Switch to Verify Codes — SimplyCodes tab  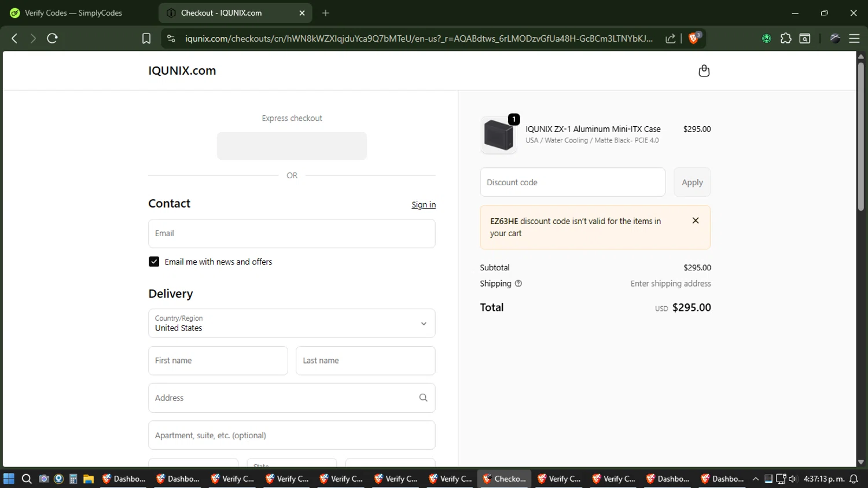tap(73, 13)
